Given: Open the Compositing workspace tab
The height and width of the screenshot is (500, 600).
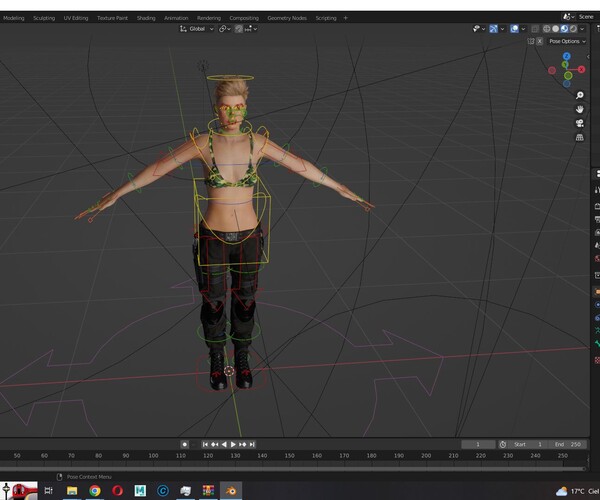Looking at the screenshot, I should pos(244,18).
